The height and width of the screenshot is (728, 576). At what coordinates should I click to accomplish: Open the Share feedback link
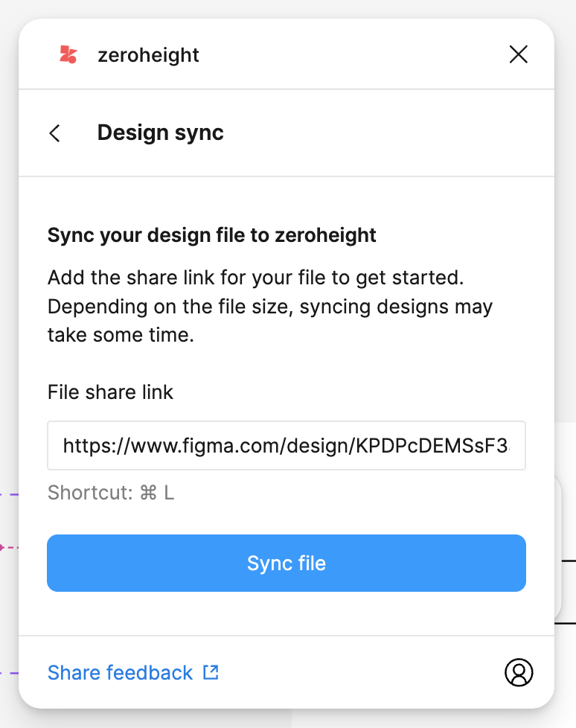click(x=120, y=673)
